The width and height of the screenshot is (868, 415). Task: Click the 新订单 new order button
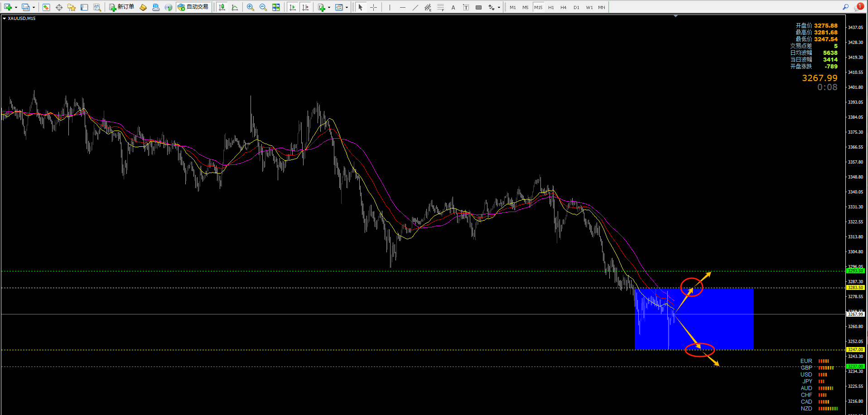coord(121,7)
